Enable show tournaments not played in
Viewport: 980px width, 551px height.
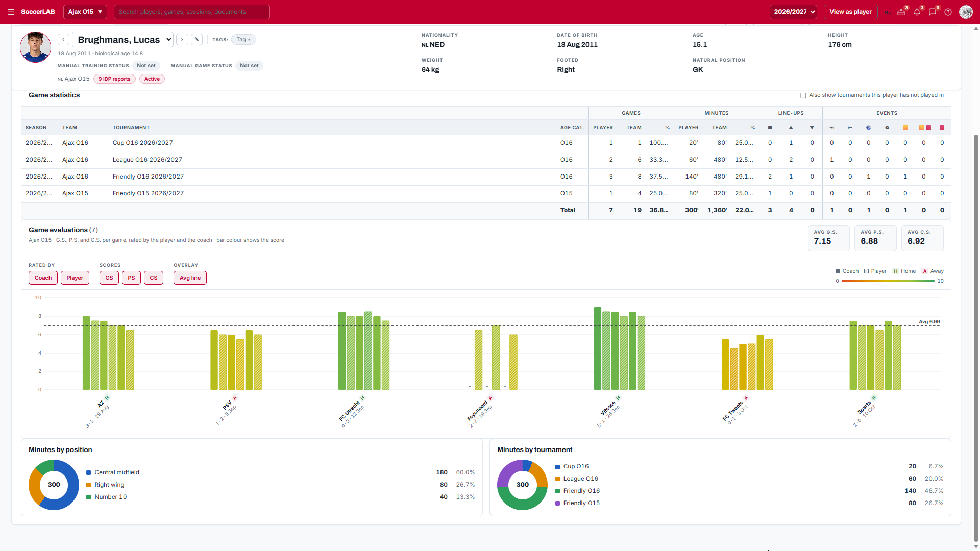(803, 95)
